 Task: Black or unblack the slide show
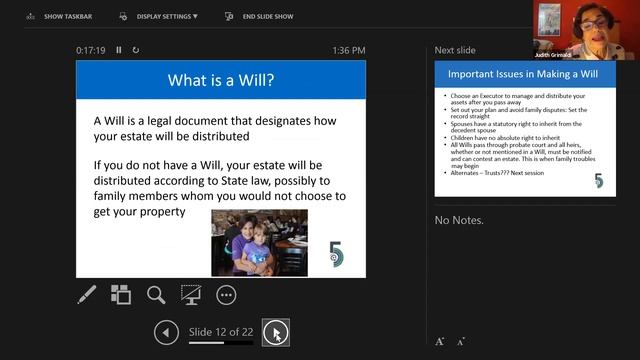tap(191, 295)
